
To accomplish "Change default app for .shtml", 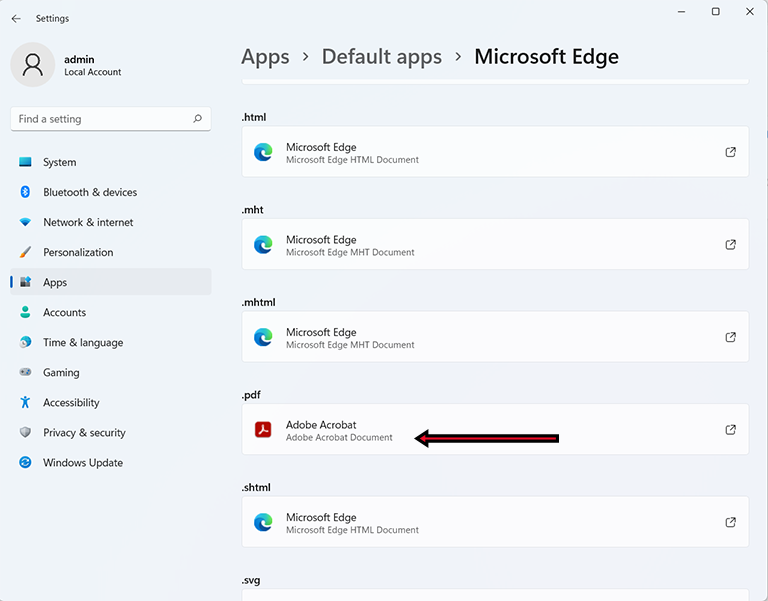I will [495, 522].
